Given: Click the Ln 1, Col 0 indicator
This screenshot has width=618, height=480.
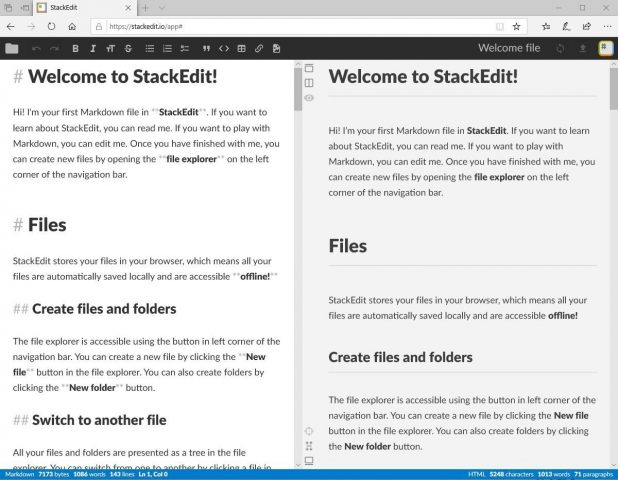Looking at the screenshot, I should [153, 474].
